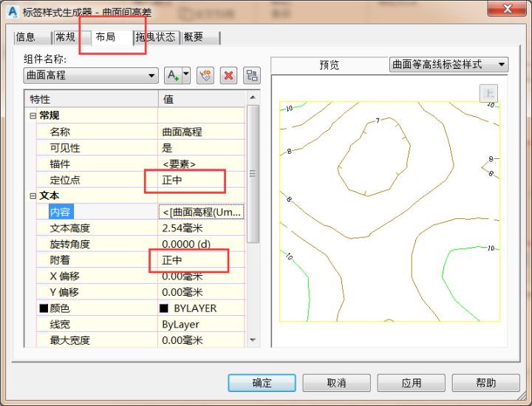Select the 内容 property row label
Screen dimensions: 532x406
coord(61,212)
